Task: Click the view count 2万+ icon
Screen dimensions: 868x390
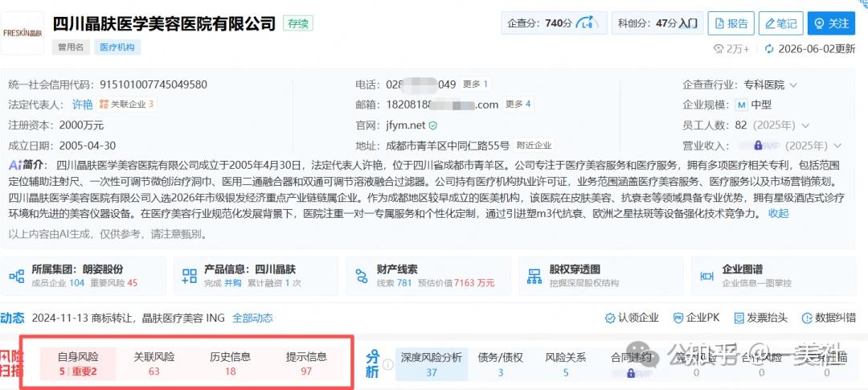Action: pos(719,49)
